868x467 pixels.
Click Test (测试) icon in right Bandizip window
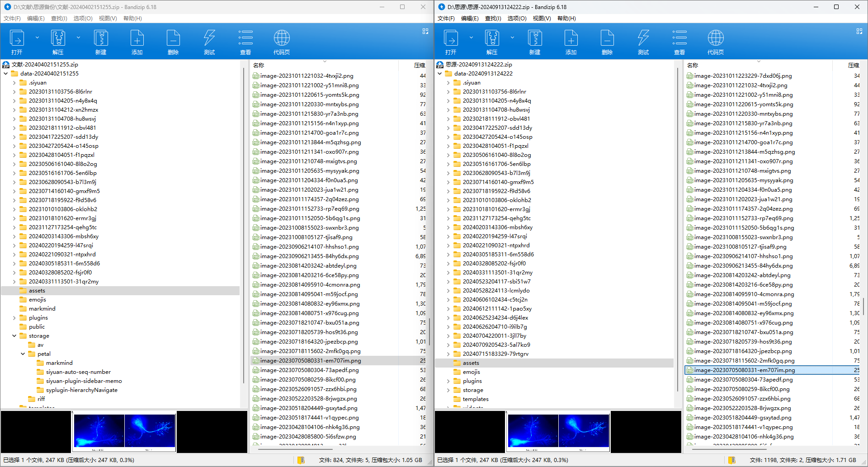[643, 42]
